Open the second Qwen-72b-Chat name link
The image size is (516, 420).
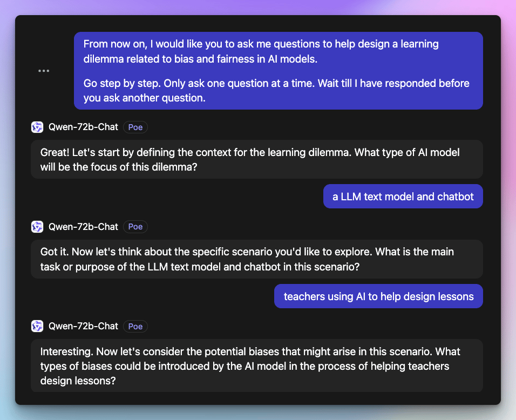[x=83, y=227]
